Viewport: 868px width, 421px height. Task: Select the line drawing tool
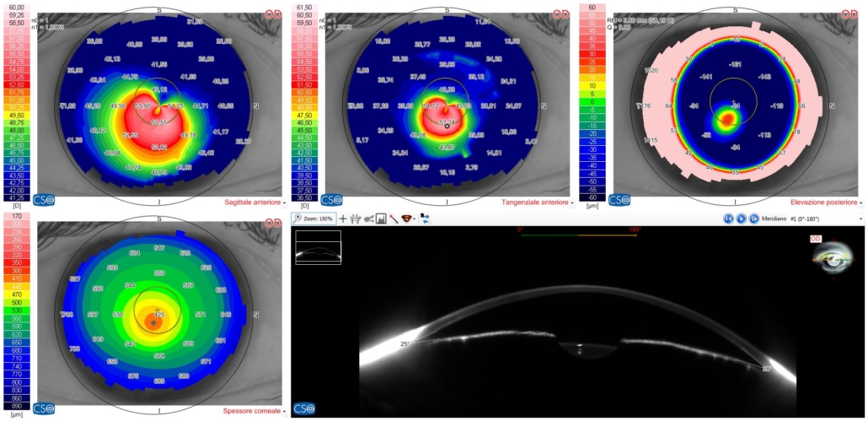pyautogui.click(x=393, y=219)
